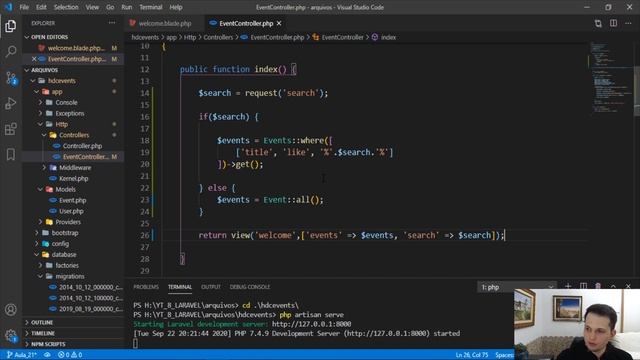Image resolution: width=640 pixels, height=360 pixels.
Task: Click the open changes icon in editor toolbar
Action: coord(598,23)
